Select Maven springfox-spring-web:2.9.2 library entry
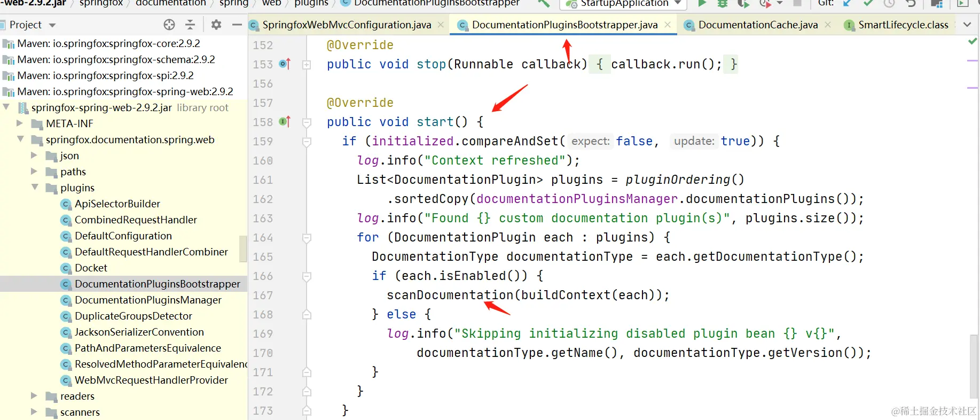This screenshot has width=980, height=420. (118, 91)
